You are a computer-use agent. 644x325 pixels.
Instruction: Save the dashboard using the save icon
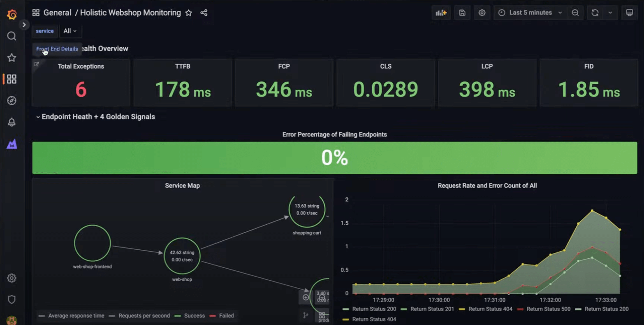pyautogui.click(x=462, y=13)
